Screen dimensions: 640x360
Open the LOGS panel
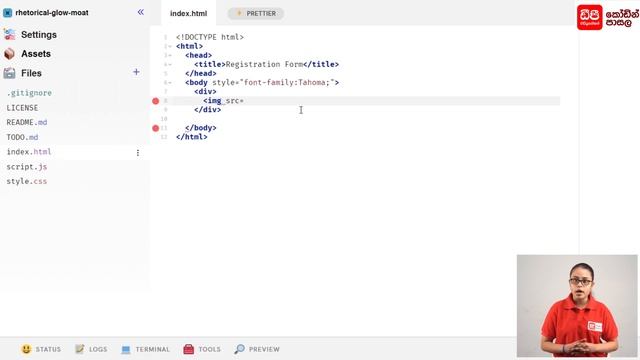coord(91,349)
